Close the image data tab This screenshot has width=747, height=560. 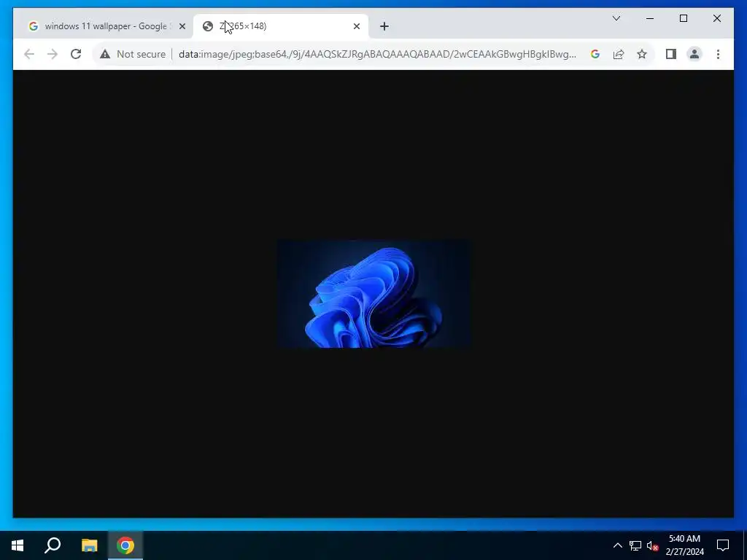coord(356,27)
